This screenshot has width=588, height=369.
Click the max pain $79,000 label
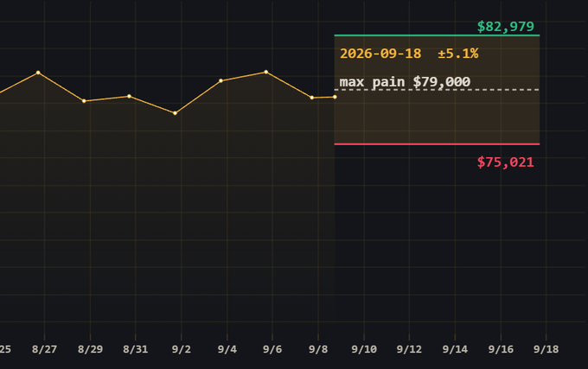coord(405,82)
